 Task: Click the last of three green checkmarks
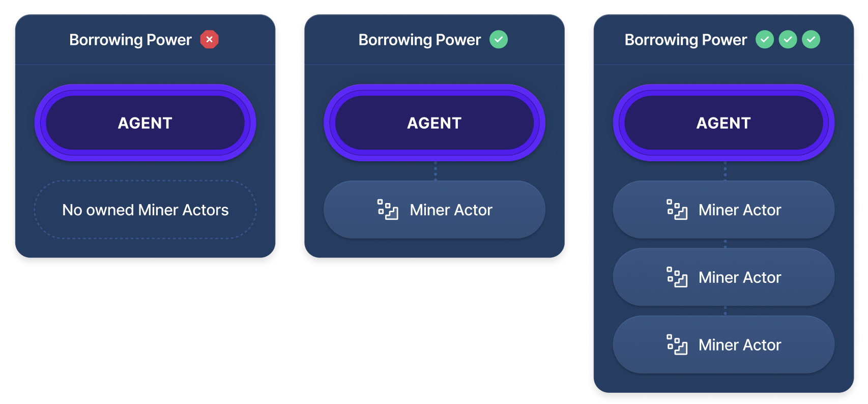coord(811,39)
